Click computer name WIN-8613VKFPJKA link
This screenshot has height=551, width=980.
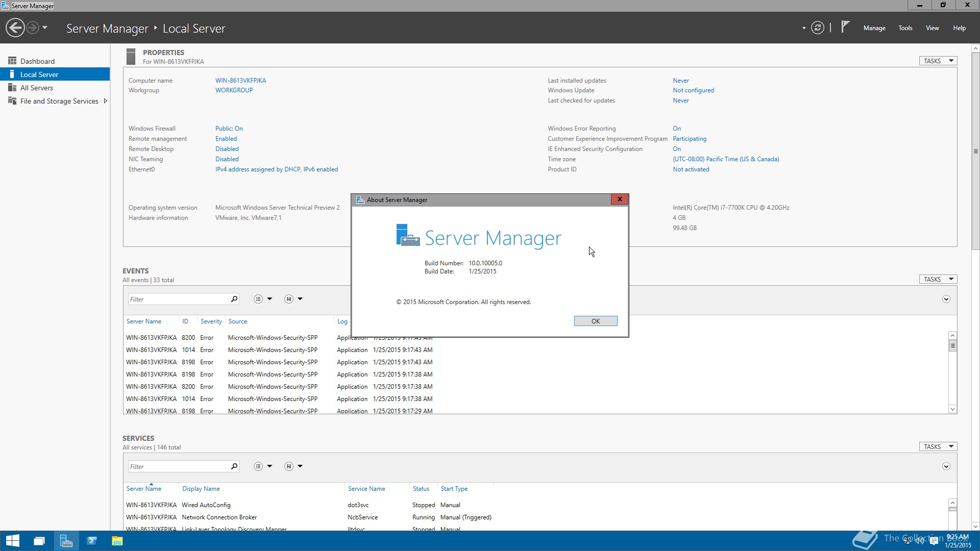240,80
